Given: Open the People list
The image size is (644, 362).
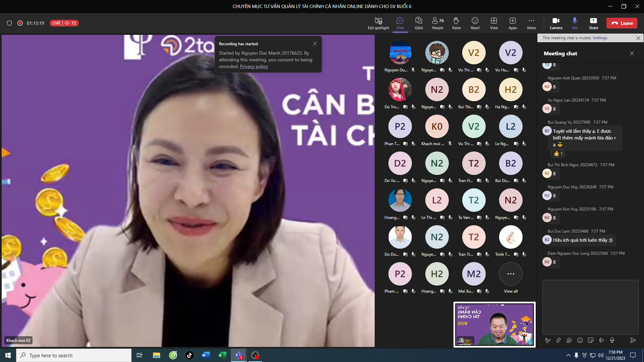Looking at the screenshot, I should [x=437, y=23].
